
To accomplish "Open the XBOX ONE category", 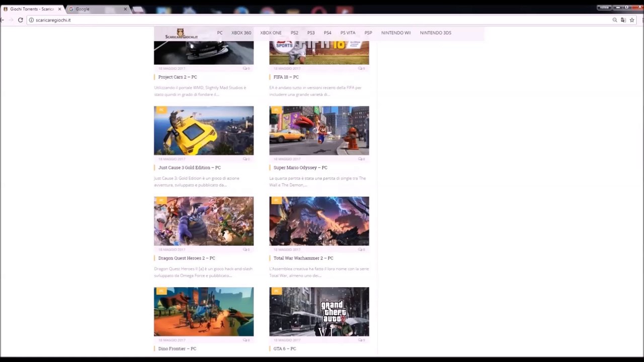I will 271,33.
